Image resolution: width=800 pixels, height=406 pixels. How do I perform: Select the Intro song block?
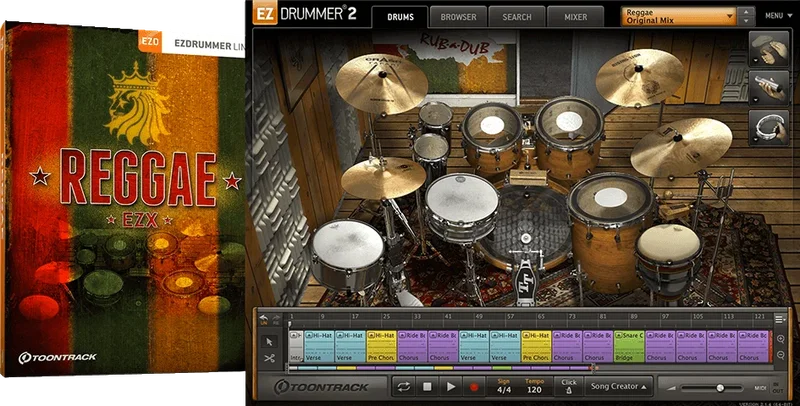coord(296,346)
